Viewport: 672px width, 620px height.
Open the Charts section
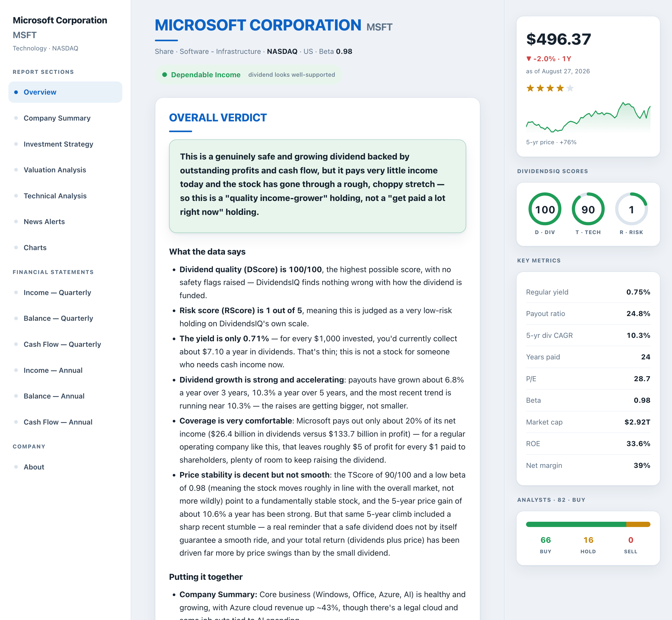point(65,247)
